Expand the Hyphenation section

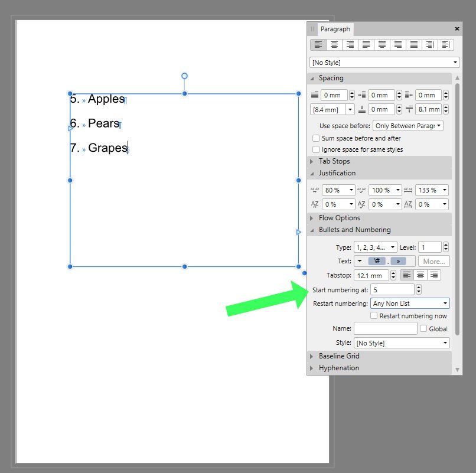(x=312, y=368)
